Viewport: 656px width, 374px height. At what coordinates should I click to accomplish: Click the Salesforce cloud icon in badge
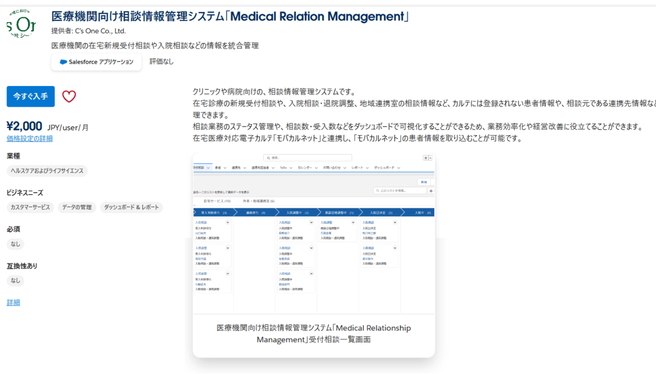click(x=63, y=62)
